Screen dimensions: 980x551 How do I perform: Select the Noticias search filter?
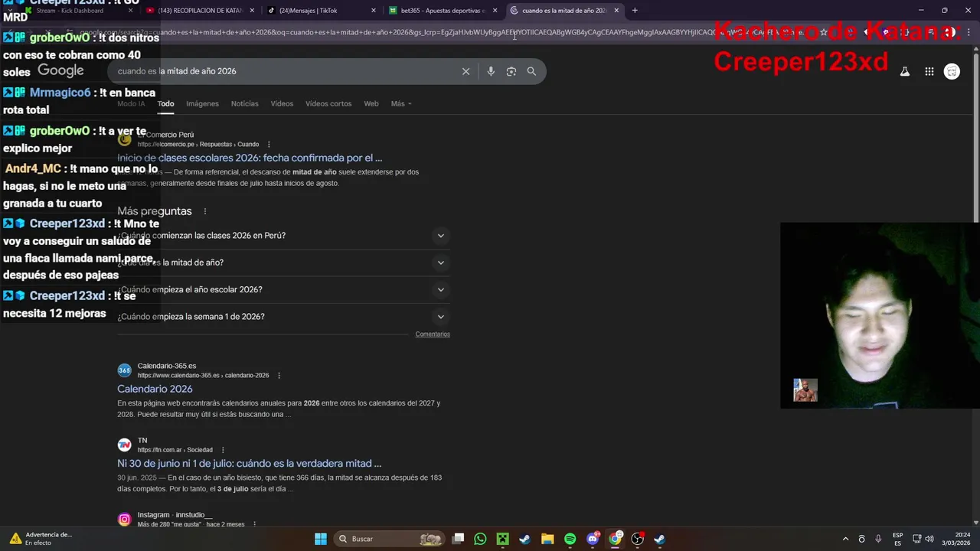[245, 103]
